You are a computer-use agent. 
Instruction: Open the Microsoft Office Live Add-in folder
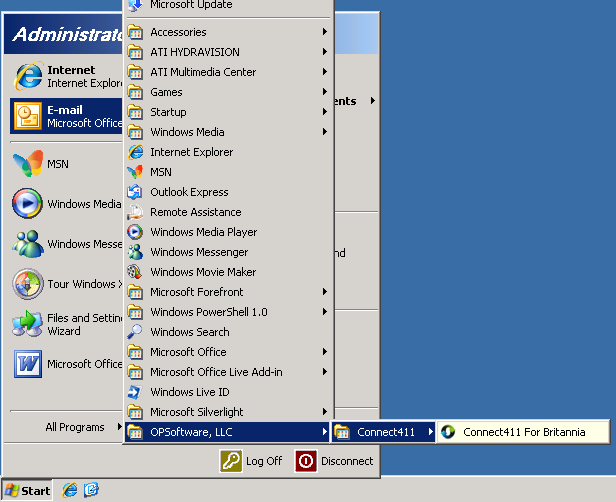(x=227, y=372)
